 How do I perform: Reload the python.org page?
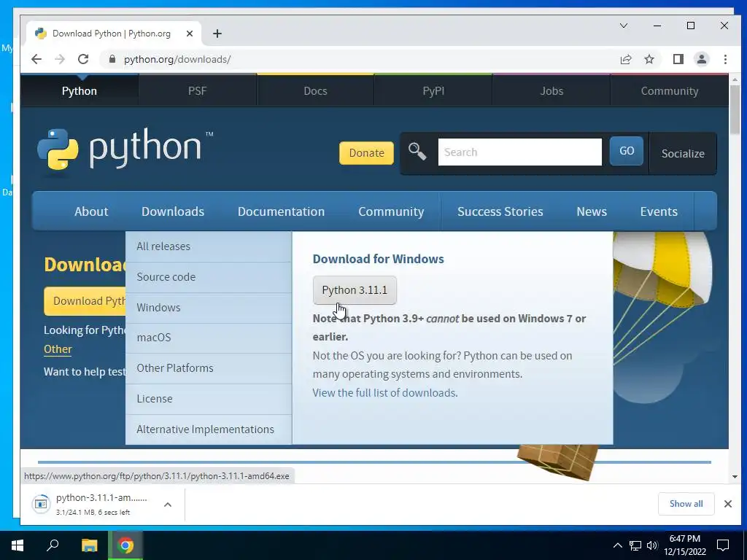coord(83,59)
